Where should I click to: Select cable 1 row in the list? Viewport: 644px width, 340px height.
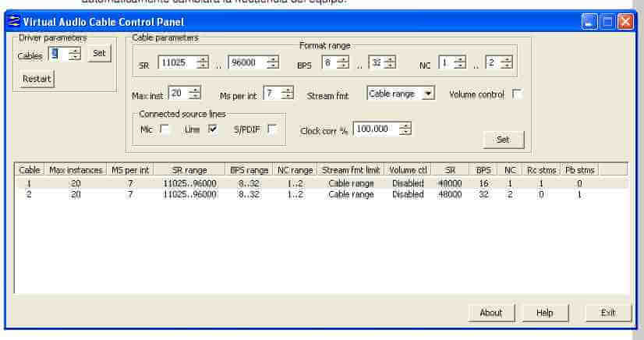(321, 183)
